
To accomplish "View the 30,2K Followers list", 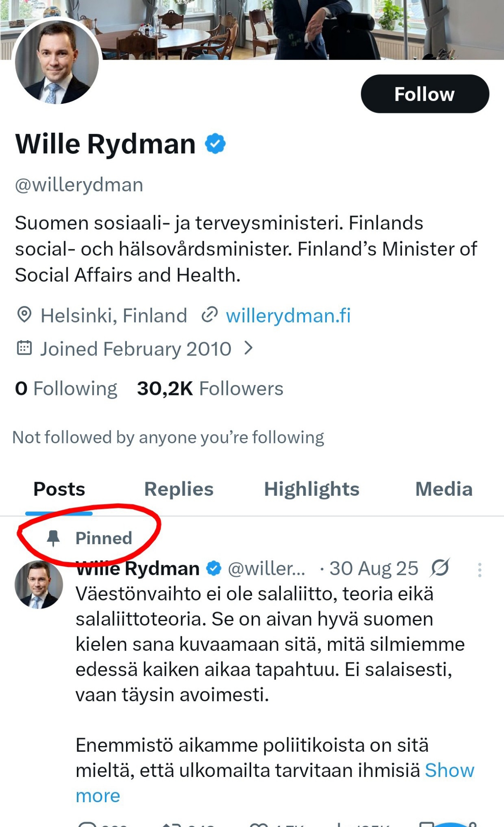I will point(210,389).
